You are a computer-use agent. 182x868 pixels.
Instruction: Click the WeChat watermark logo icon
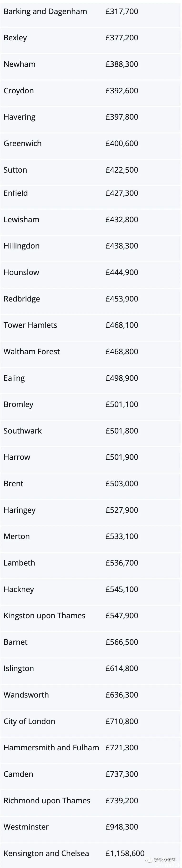pyautogui.click(x=148, y=860)
